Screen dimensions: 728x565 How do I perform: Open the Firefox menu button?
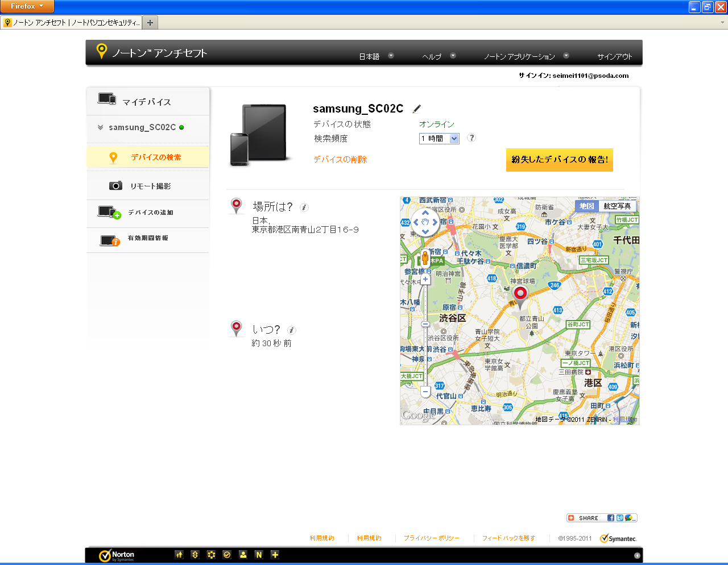(27, 6)
